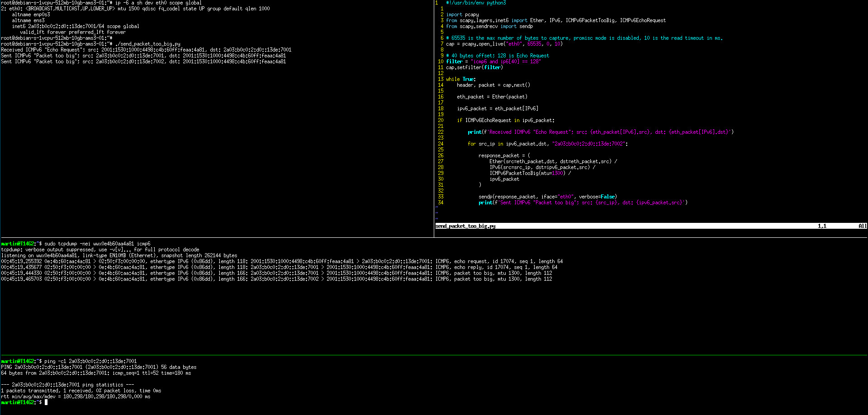Click the sendp(response_packet...) line in the script
The image size is (868, 415).
(547, 197)
